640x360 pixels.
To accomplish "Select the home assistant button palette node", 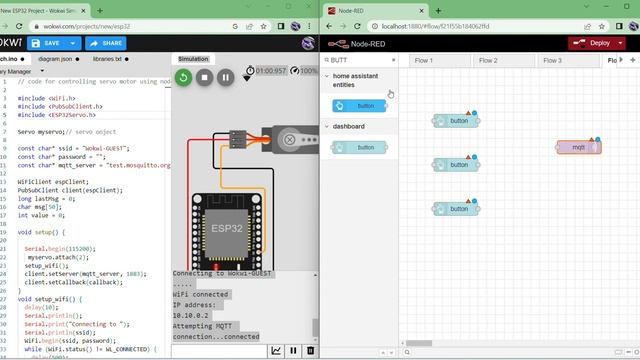I will pyautogui.click(x=359, y=106).
